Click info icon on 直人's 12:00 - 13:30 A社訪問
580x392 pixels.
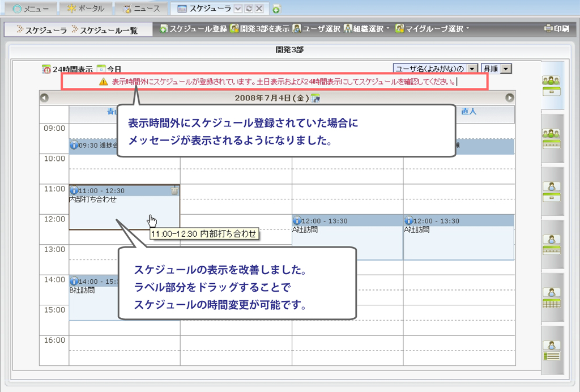[x=409, y=221]
